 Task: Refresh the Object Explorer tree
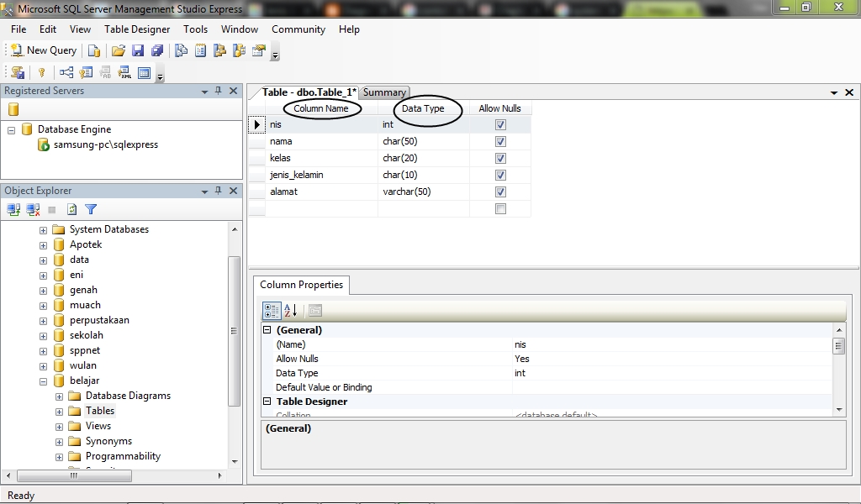click(x=72, y=209)
